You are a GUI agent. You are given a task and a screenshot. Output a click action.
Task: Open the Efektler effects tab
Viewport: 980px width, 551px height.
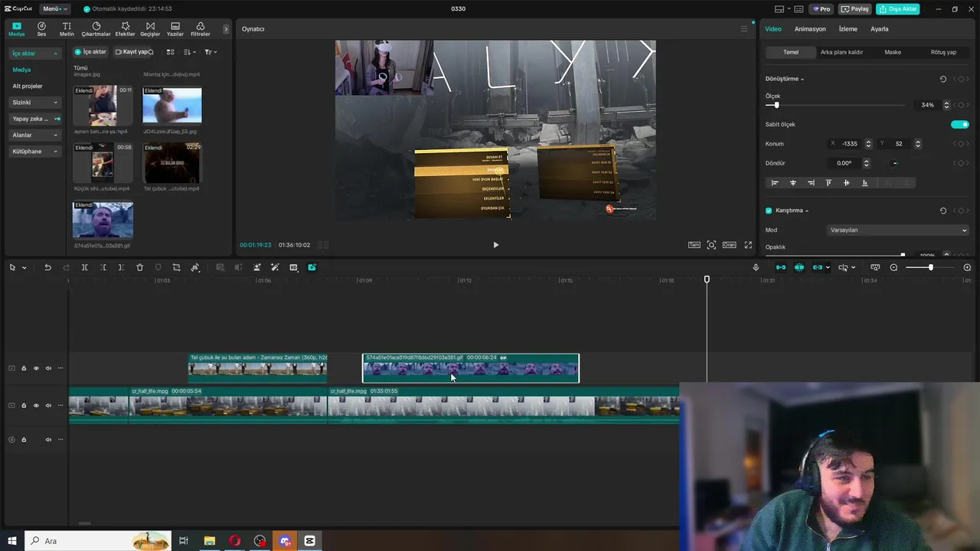[x=125, y=29]
